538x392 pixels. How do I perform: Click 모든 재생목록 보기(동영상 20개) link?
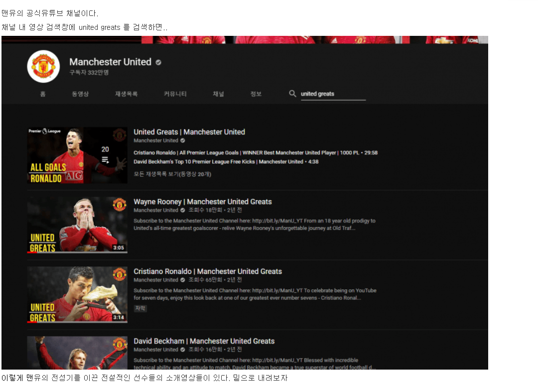[172, 174]
